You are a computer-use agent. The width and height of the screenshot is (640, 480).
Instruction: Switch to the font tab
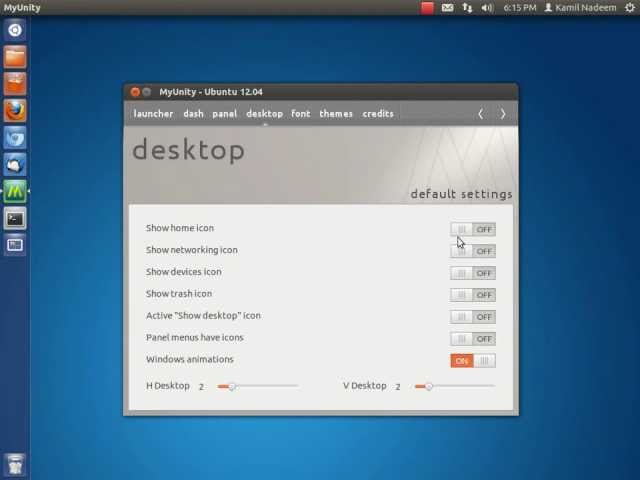coord(301,113)
